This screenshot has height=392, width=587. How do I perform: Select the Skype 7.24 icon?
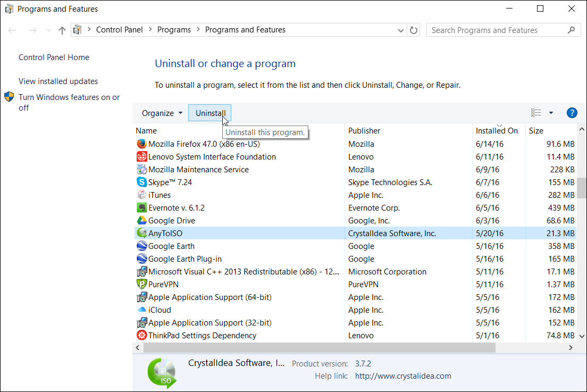(x=141, y=182)
